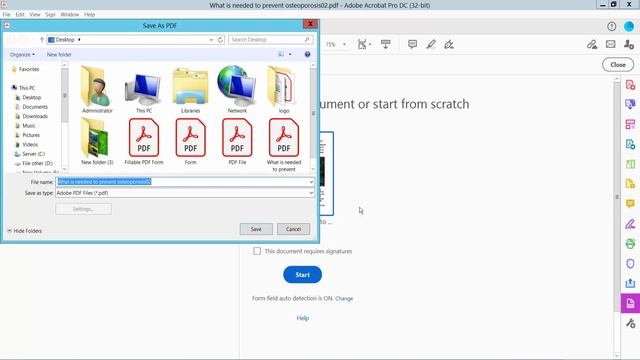Image resolution: width=640 pixels, height=360 pixels.
Task: Click the sticky note comment toolbar icon
Action: pyautogui.click(x=412, y=44)
